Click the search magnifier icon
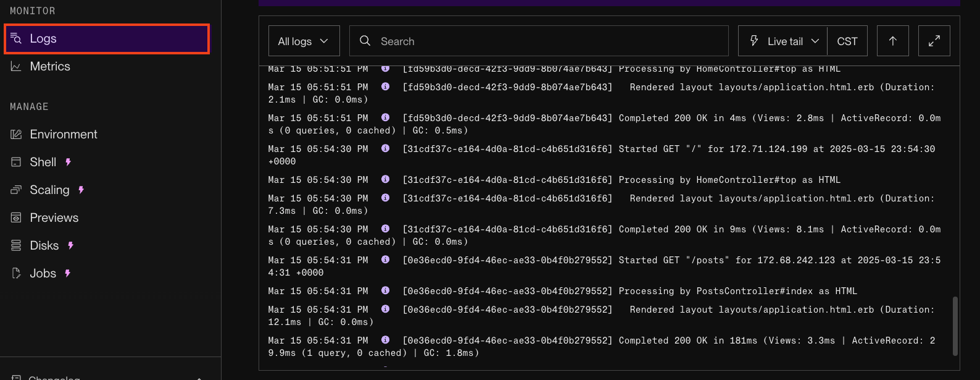The image size is (980, 380). click(365, 41)
